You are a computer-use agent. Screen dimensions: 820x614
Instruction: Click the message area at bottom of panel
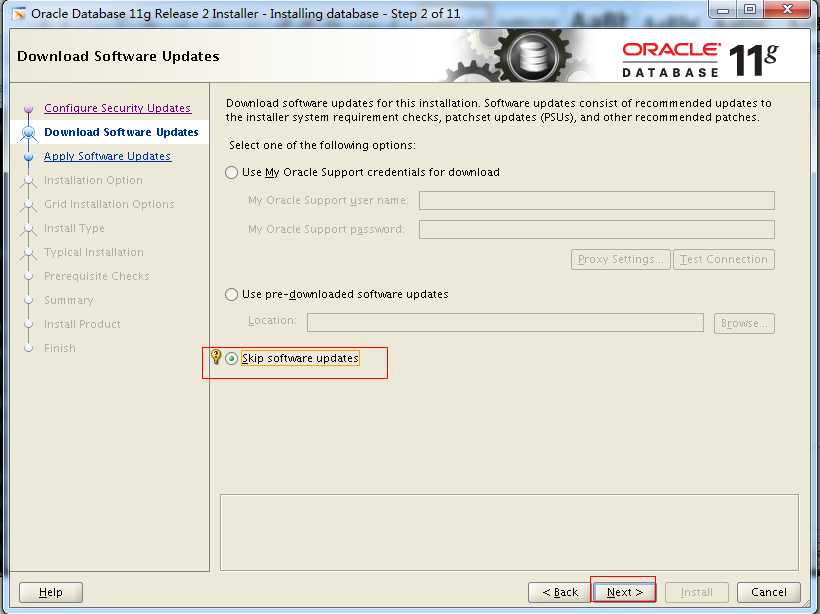[509, 532]
